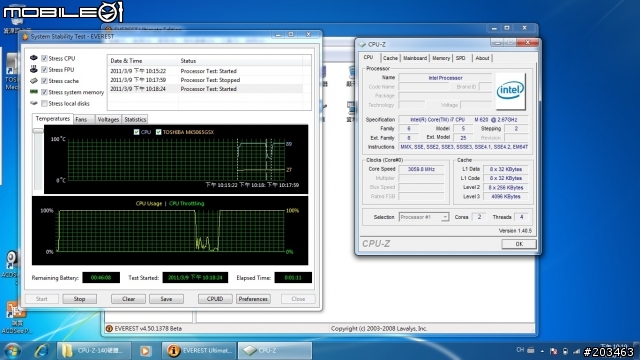The height and width of the screenshot is (360, 640).
Task: Select the CPU tab in CPU-Z
Action: pos(369,58)
